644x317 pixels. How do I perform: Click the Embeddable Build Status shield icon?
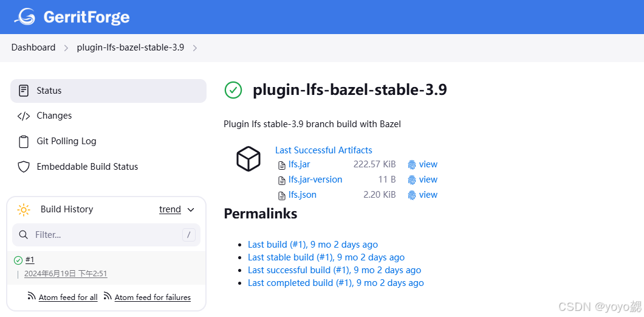[x=24, y=167]
